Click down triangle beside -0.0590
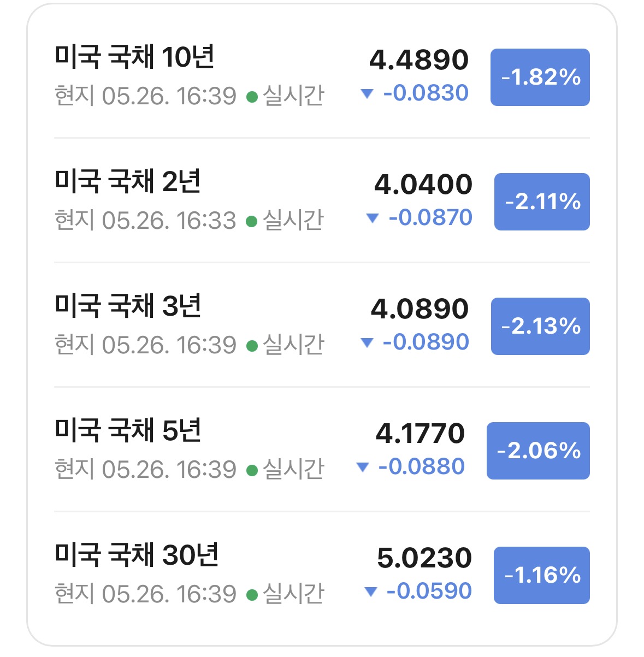Screen dimensions: 644x657 tap(370, 592)
